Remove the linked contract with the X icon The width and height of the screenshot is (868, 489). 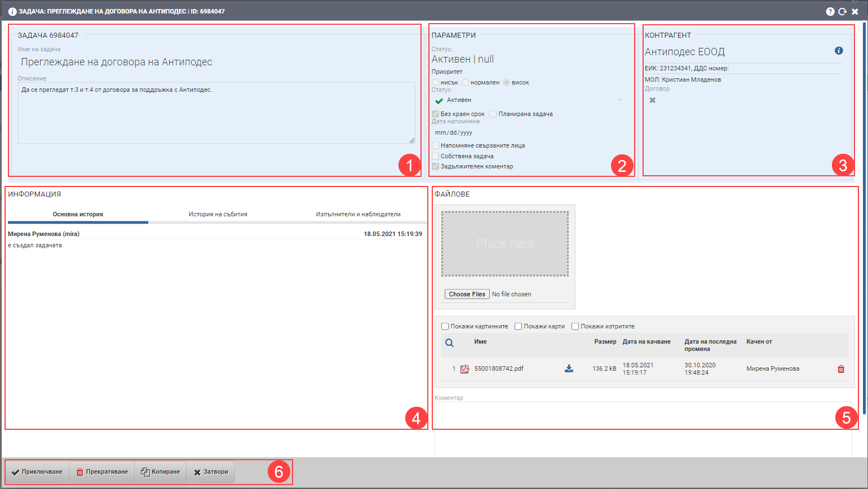[x=652, y=100]
